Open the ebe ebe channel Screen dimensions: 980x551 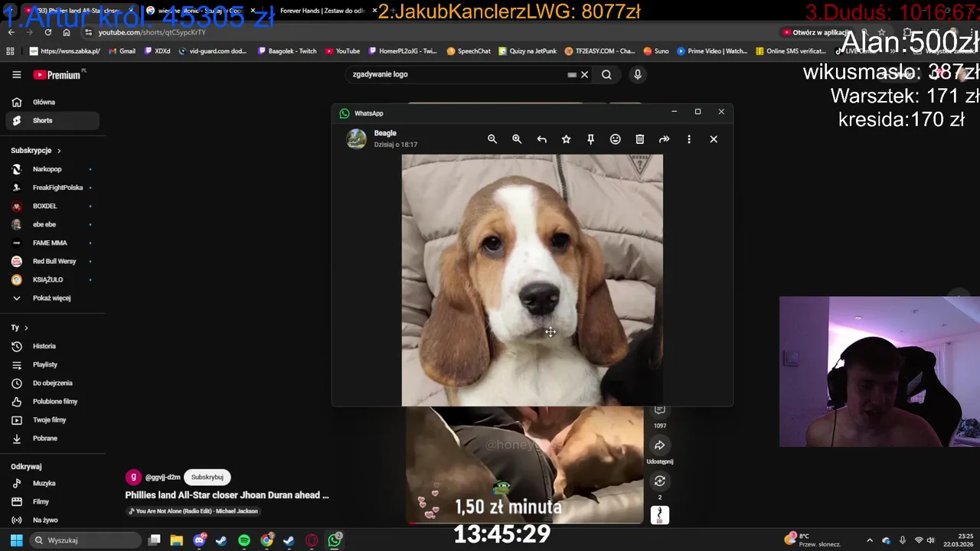(x=52, y=224)
